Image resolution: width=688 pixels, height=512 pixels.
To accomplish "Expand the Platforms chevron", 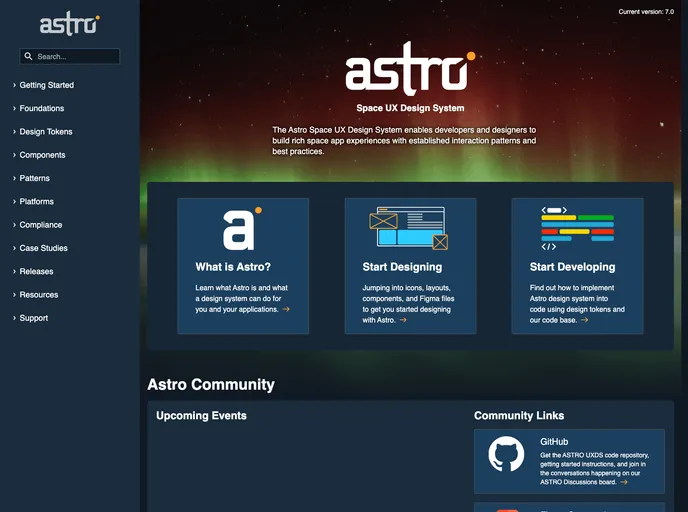I will point(14,201).
